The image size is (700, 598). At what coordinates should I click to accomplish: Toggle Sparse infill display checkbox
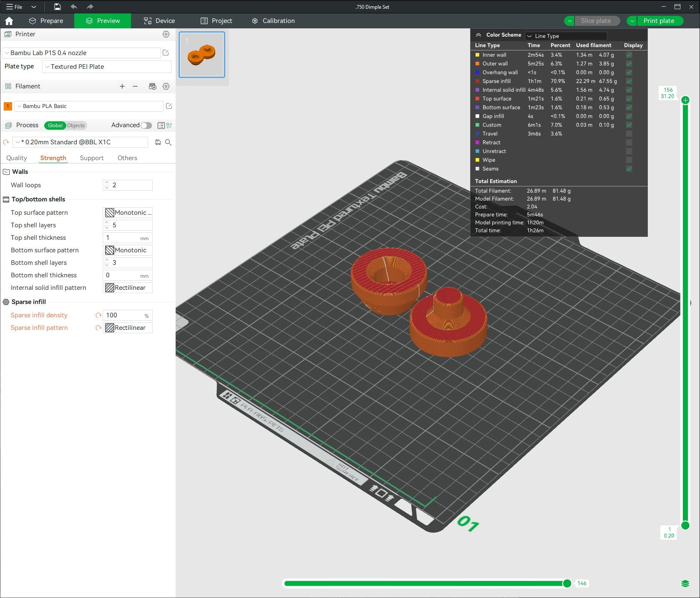click(x=629, y=81)
